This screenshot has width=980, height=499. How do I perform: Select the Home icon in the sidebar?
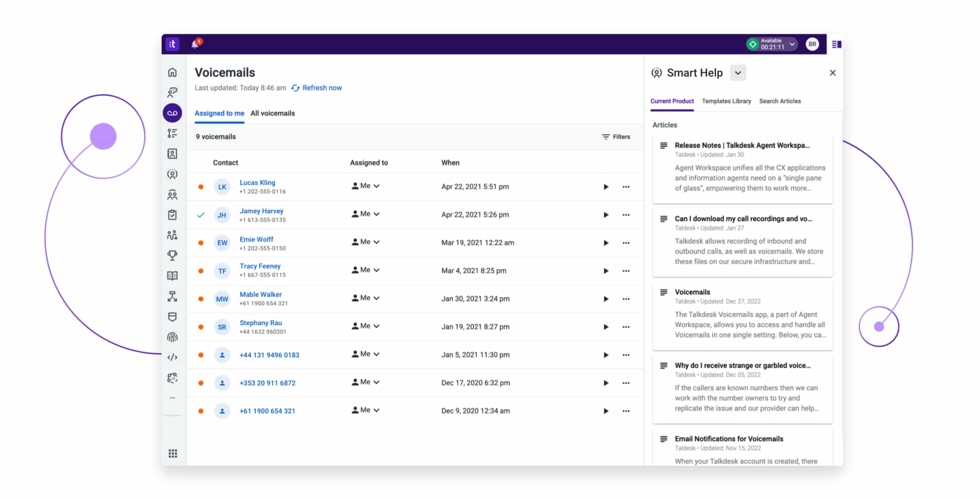[x=173, y=72]
